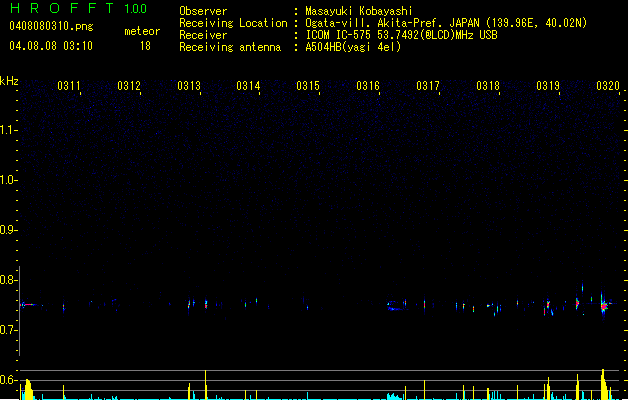Select antenna value A504HB(yagi 4el)

tap(353, 47)
